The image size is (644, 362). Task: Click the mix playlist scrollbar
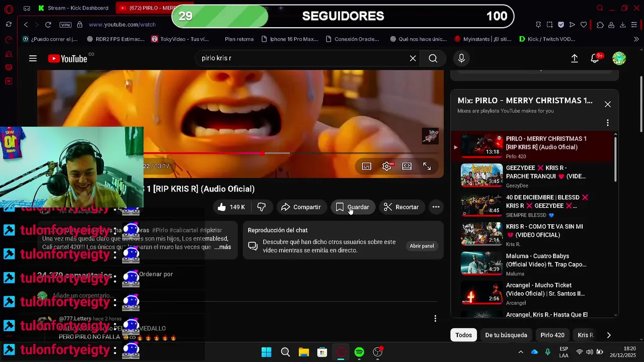(615, 158)
